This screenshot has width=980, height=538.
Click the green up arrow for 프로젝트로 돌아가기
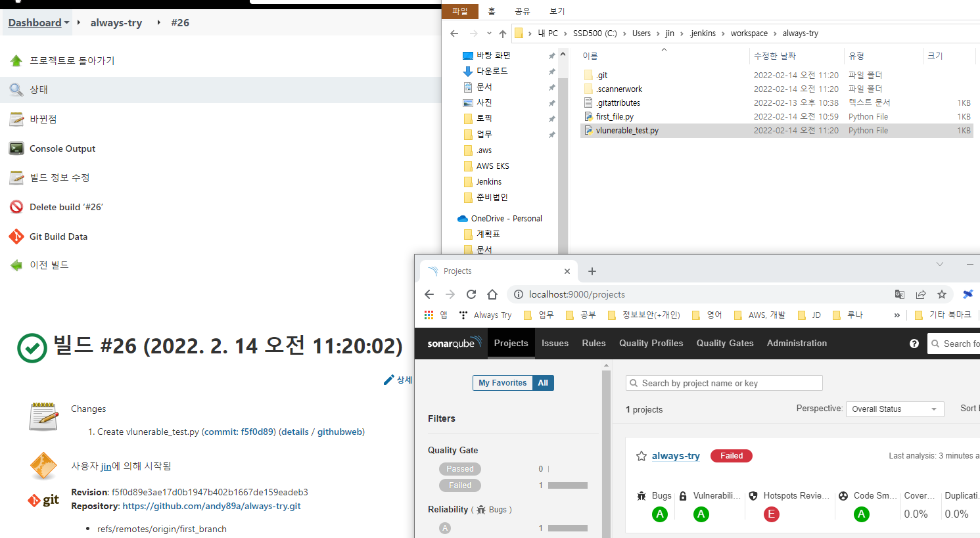[x=16, y=61]
